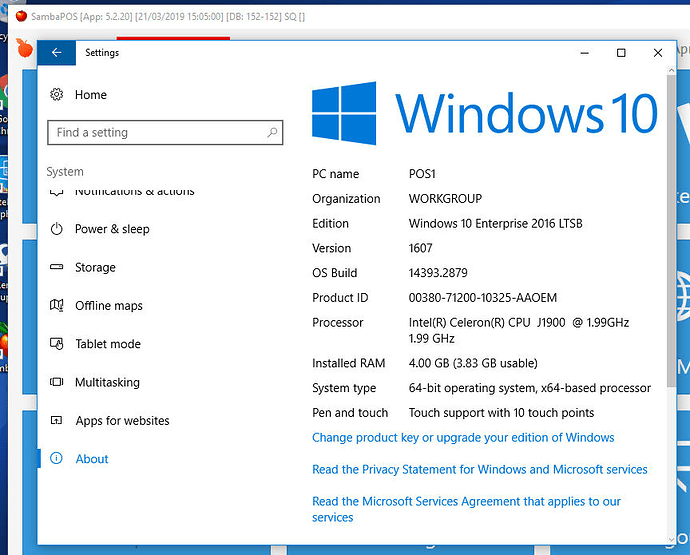Go to Multitasking settings
The width and height of the screenshot is (690, 555).
[107, 383]
